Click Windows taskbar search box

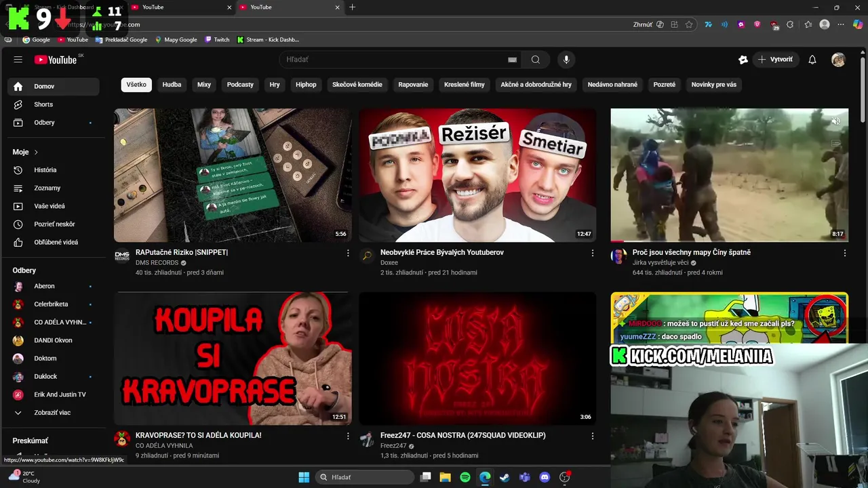pyautogui.click(x=366, y=477)
